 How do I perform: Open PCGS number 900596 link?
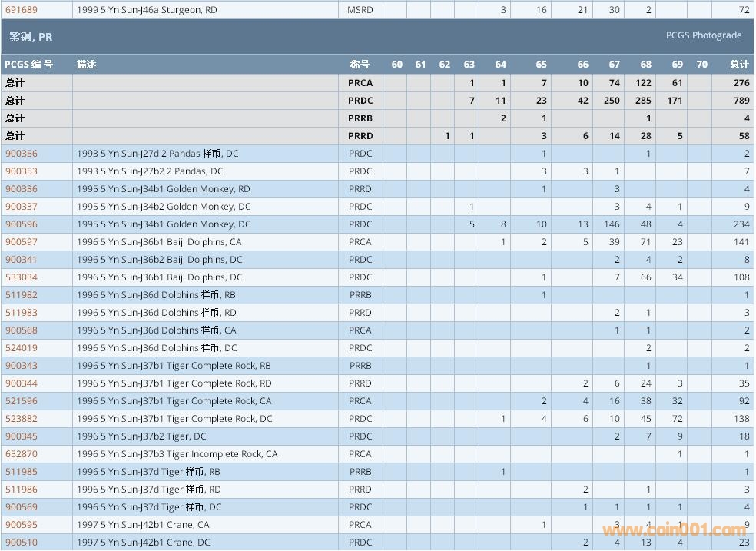click(21, 224)
